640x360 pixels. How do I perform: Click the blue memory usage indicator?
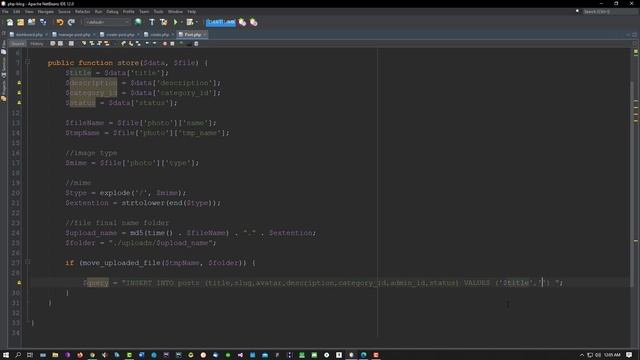point(220,22)
